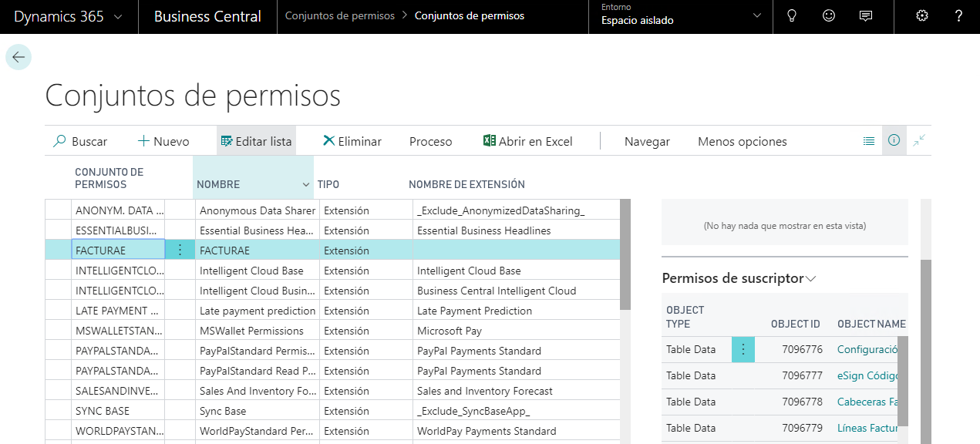Click Sales and Inventory Forecast extension cell
Viewport: 980px width, 444px height.
pos(516,390)
